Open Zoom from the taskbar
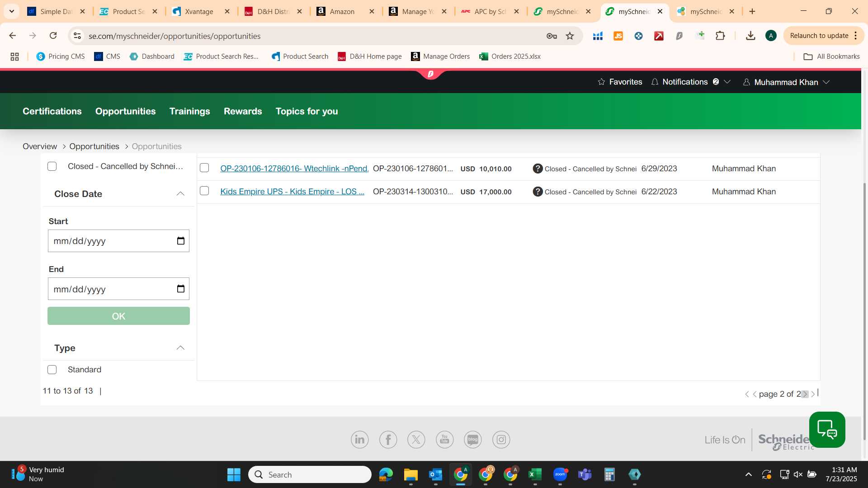The height and width of the screenshot is (488, 868). tap(560, 474)
